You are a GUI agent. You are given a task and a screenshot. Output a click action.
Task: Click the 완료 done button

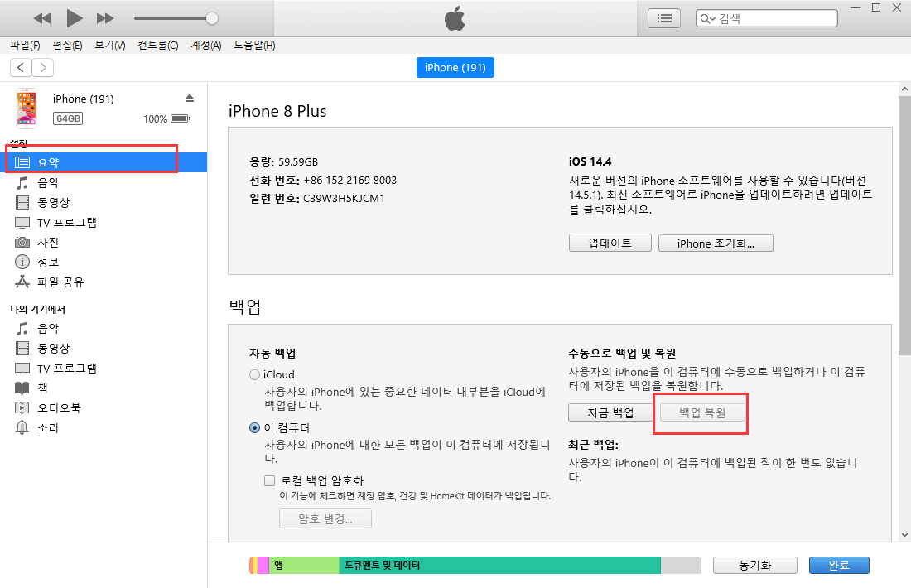(839, 565)
